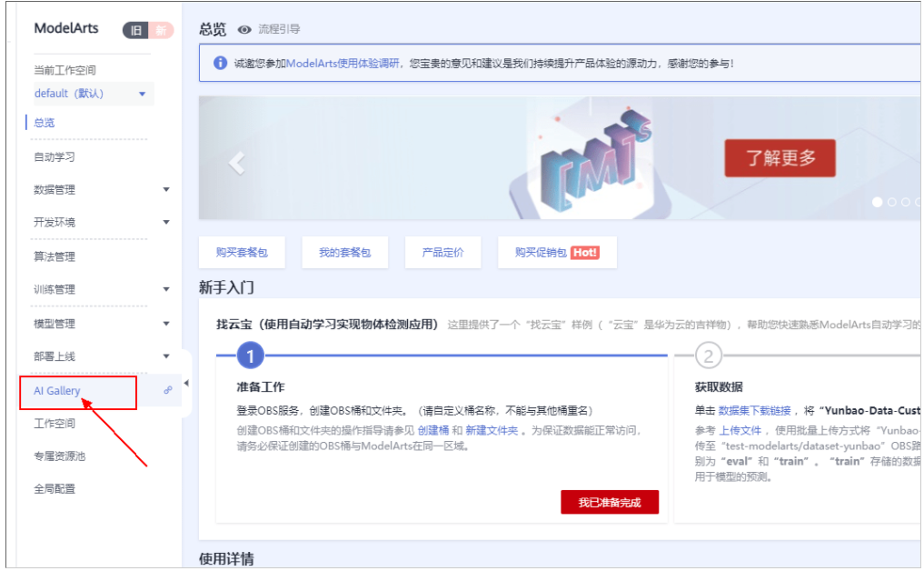Select step 1 circle 准备工作
The image size is (924, 571).
click(251, 356)
